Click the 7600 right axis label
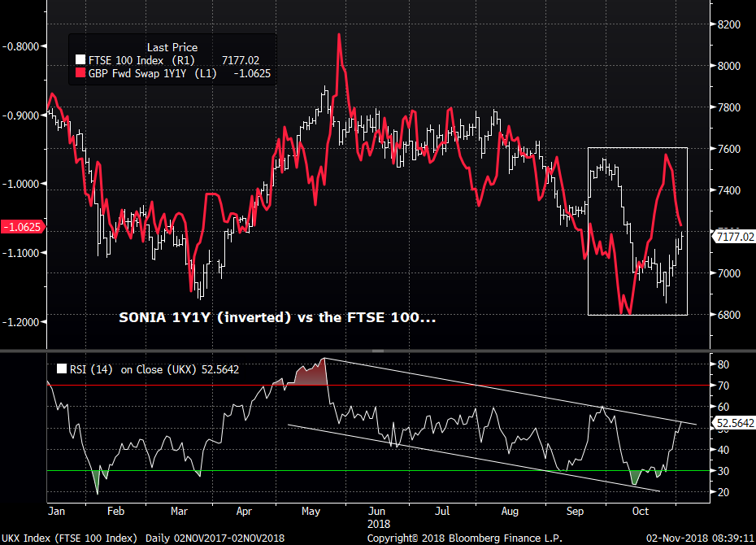756x545 pixels. (x=729, y=149)
